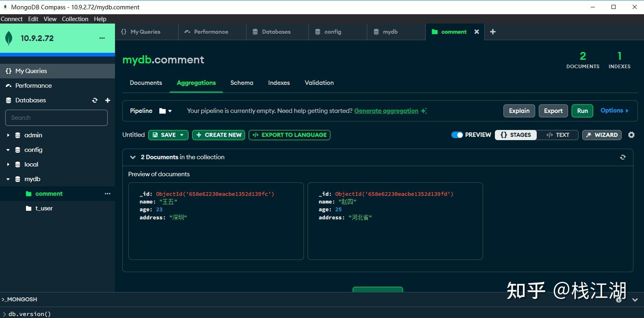Open the Collection menu

[75, 19]
